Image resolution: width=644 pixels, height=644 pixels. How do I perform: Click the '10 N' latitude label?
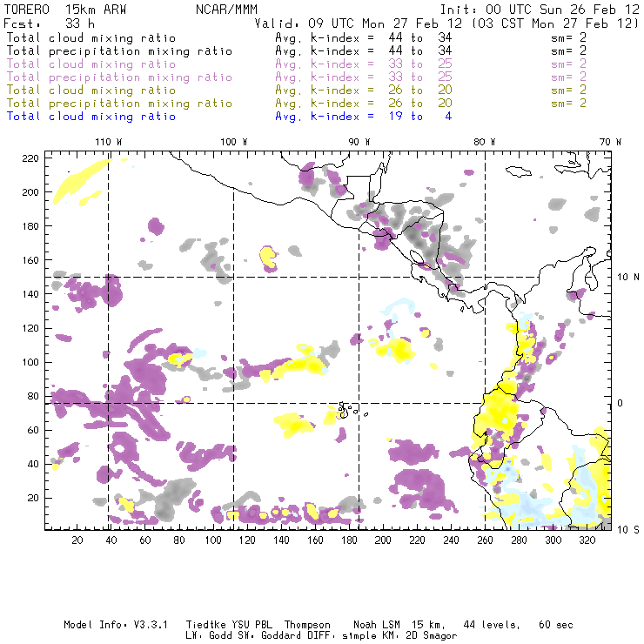628,278
